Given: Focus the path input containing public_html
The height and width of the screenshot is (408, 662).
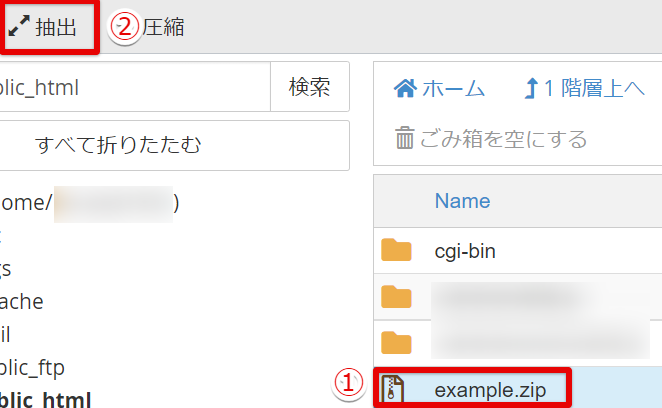Looking at the screenshot, I should coord(134,87).
